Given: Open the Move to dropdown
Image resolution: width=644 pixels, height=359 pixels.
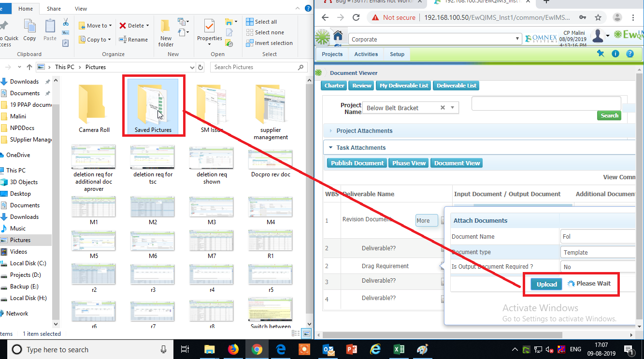Looking at the screenshot, I should click(95, 26).
